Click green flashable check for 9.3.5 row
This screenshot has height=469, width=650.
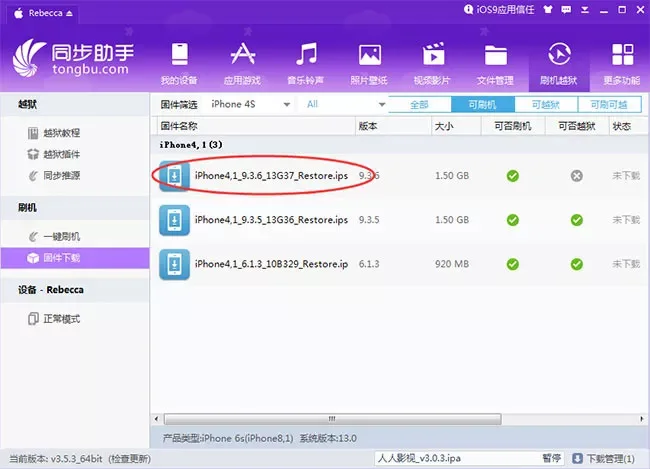tap(513, 220)
